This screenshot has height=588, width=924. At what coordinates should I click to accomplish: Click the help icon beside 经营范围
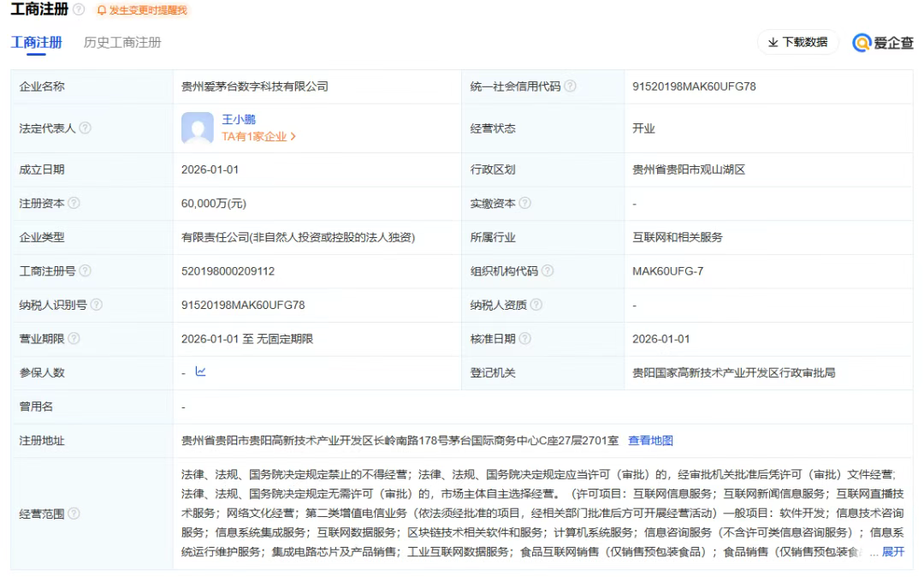[74, 514]
